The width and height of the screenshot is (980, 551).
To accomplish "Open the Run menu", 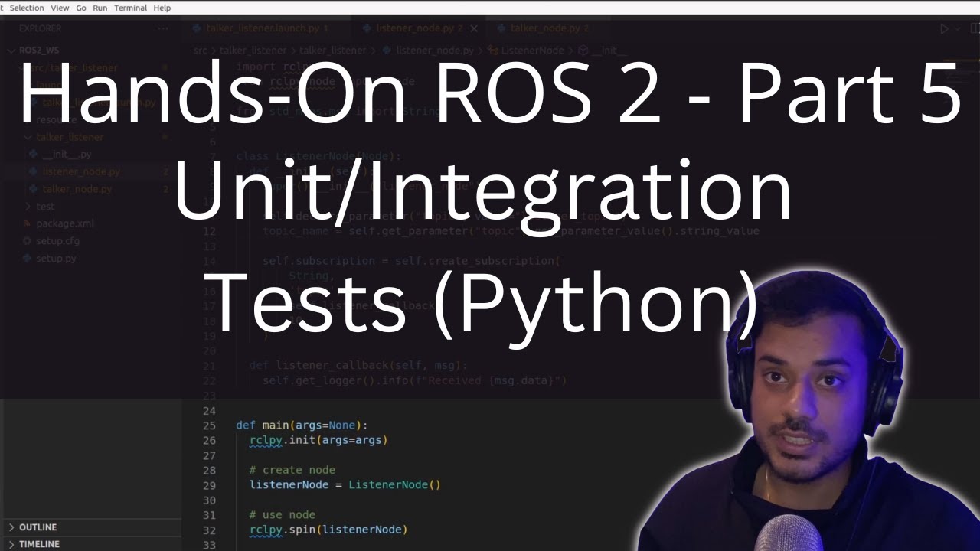I will [x=100, y=8].
